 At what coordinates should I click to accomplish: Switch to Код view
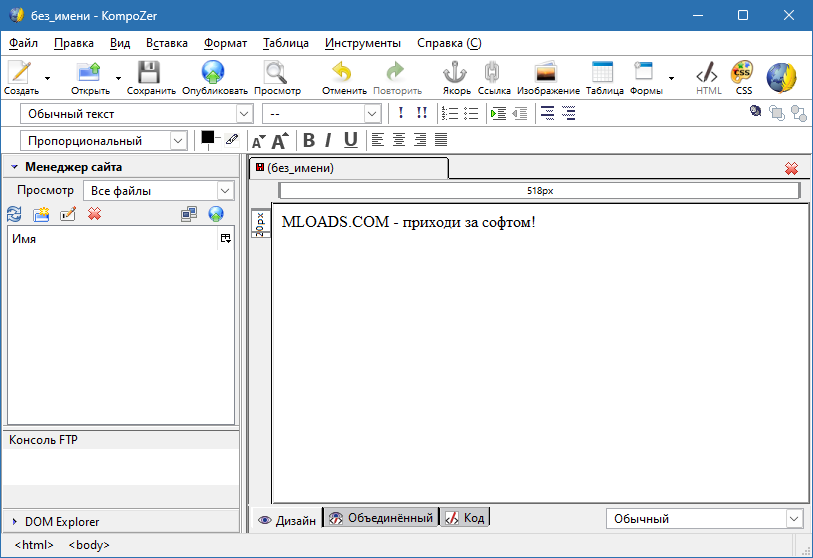pos(465,518)
